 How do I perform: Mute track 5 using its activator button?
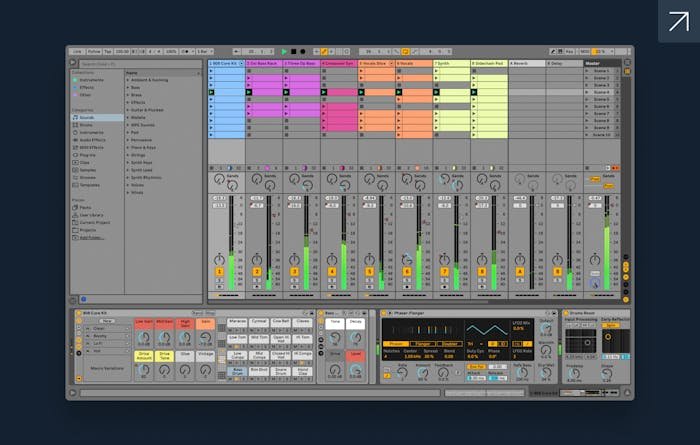coord(369,272)
